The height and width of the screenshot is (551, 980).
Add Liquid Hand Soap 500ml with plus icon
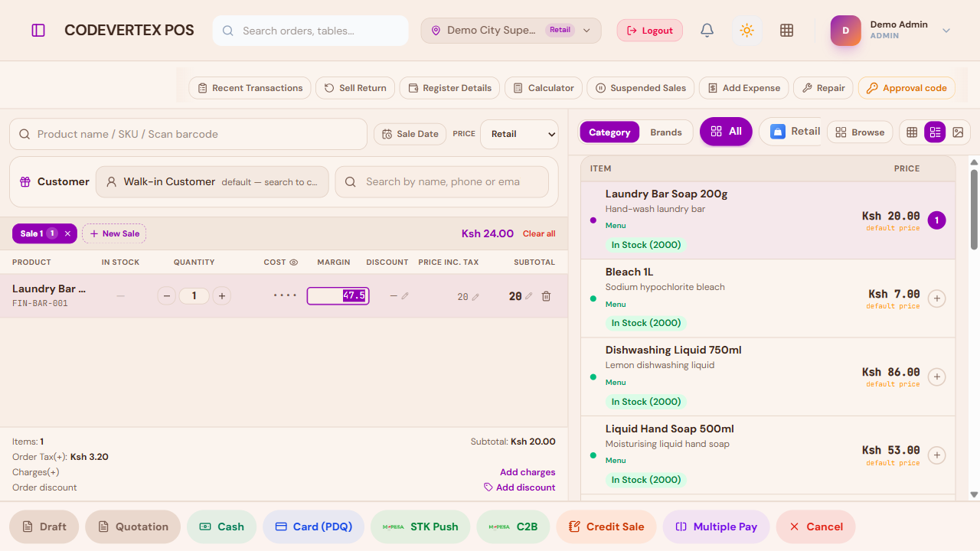pos(936,455)
